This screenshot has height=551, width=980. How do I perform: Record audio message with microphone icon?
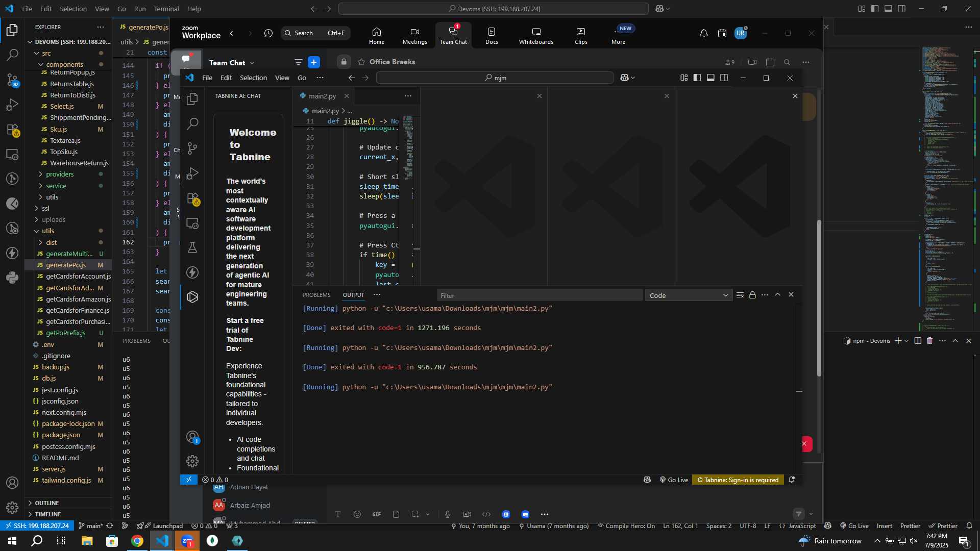click(x=448, y=514)
